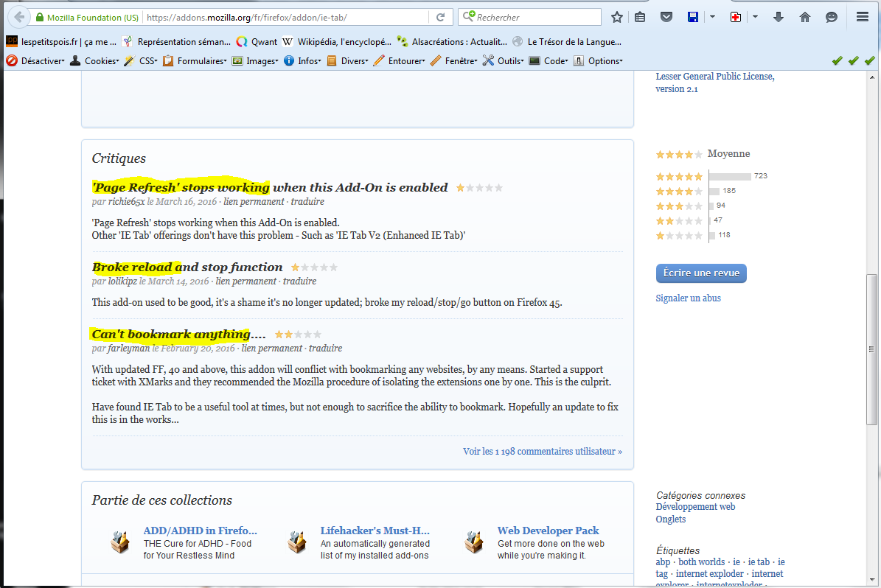Open the Voir les 1 198 commentaires link
This screenshot has height=588, width=881.
click(542, 451)
